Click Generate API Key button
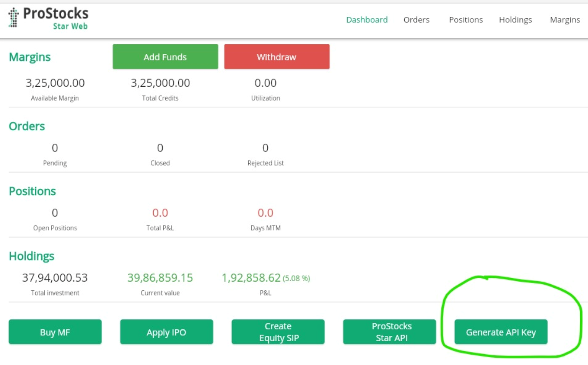588x365 pixels. coord(501,332)
